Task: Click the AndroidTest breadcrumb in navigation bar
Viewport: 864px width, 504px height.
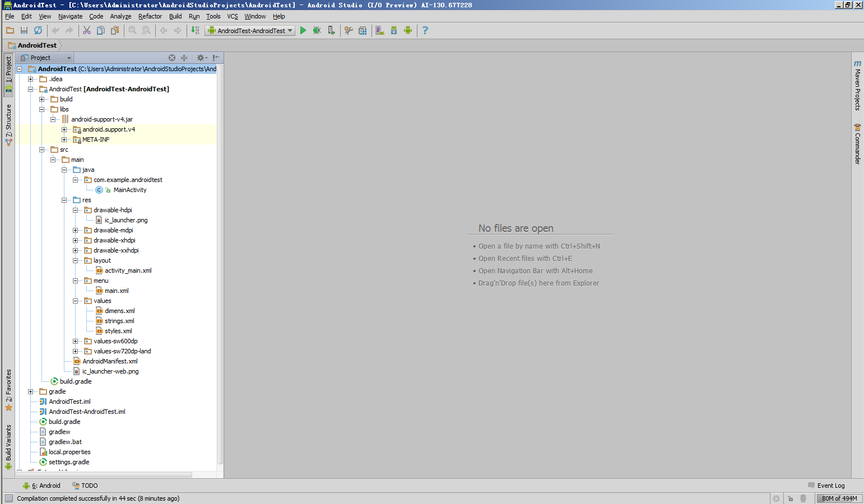Action: [32, 45]
